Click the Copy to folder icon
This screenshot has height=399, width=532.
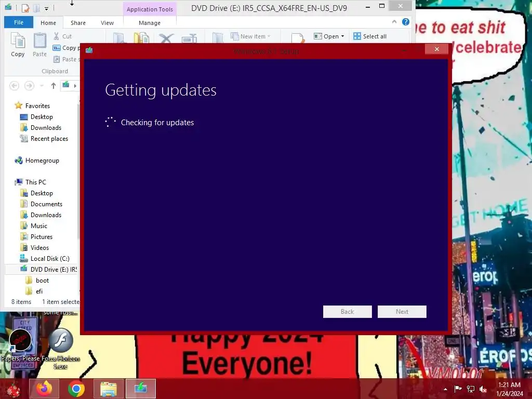point(141,37)
